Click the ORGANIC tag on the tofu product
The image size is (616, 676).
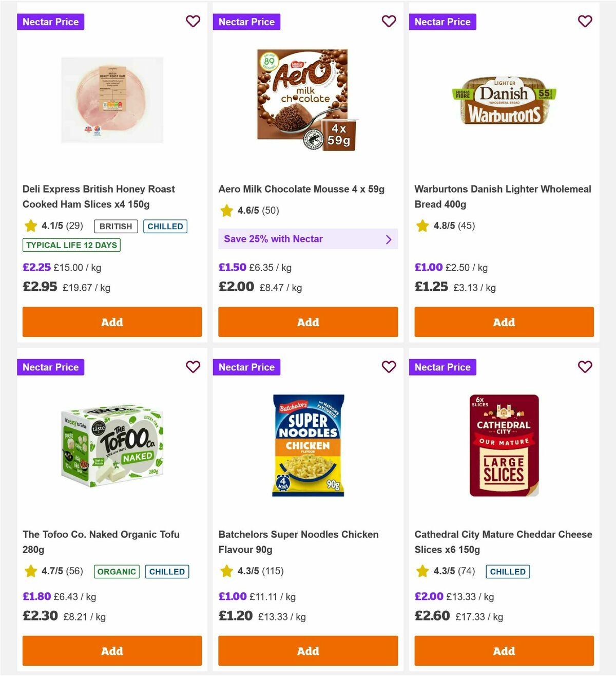pyautogui.click(x=117, y=571)
